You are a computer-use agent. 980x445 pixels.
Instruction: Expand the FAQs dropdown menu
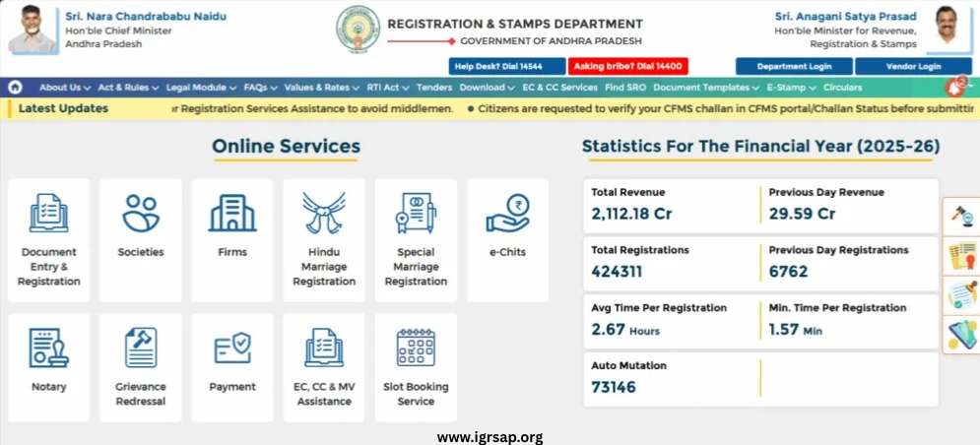point(261,88)
